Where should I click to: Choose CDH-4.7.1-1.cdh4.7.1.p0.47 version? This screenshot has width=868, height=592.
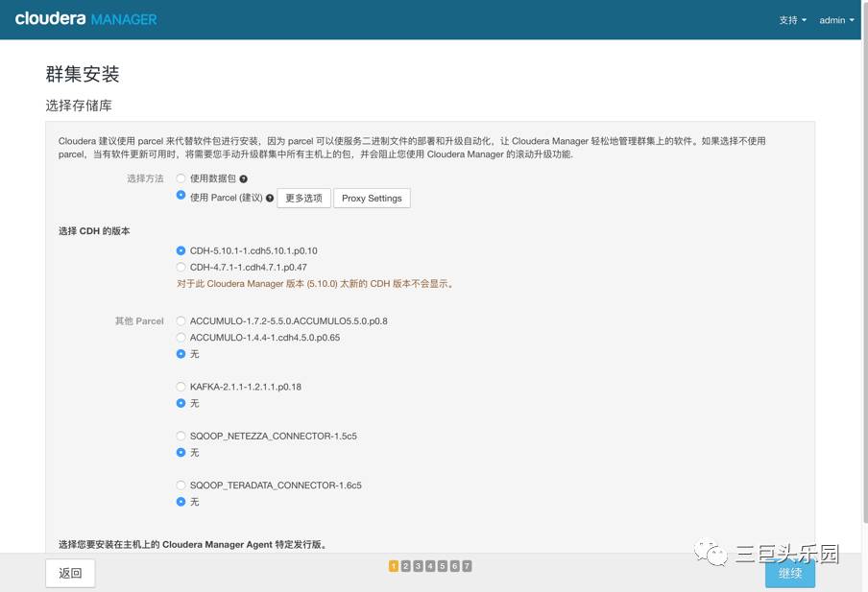click(x=181, y=268)
